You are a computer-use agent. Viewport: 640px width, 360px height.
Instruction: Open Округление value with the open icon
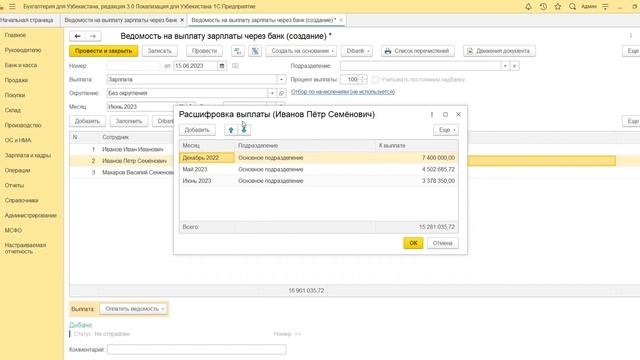(281, 93)
